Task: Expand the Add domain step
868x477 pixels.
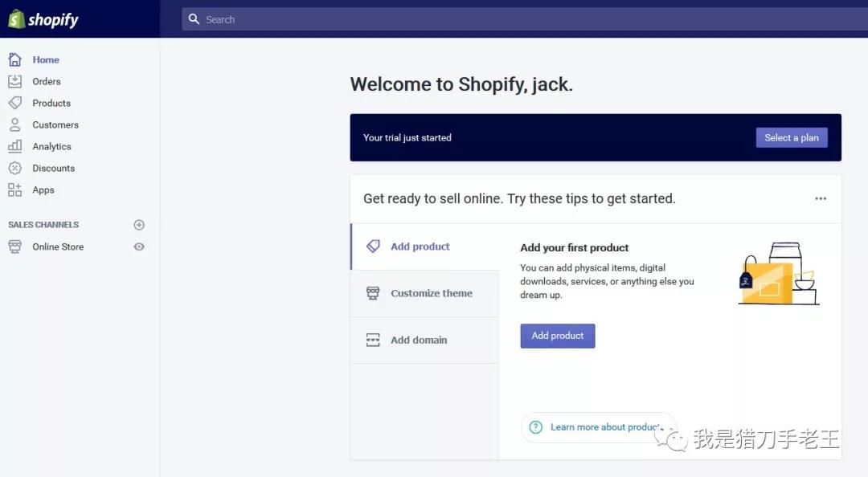Action: coord(419,340)
